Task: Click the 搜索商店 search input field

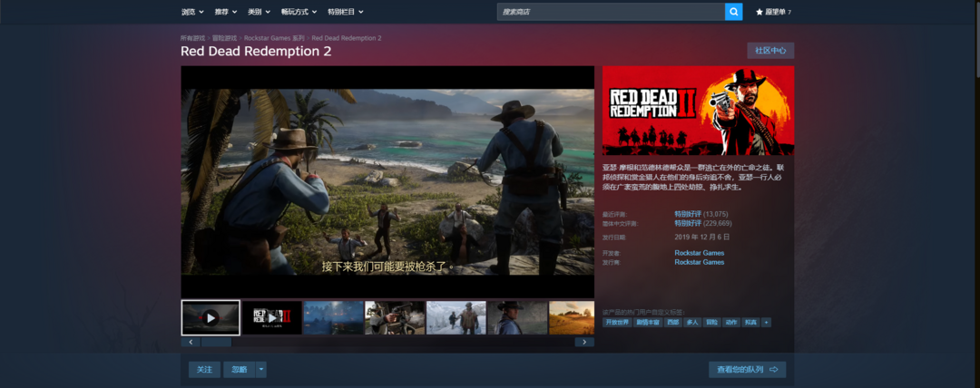Action: pyautogui.click(x=611, y=12)
